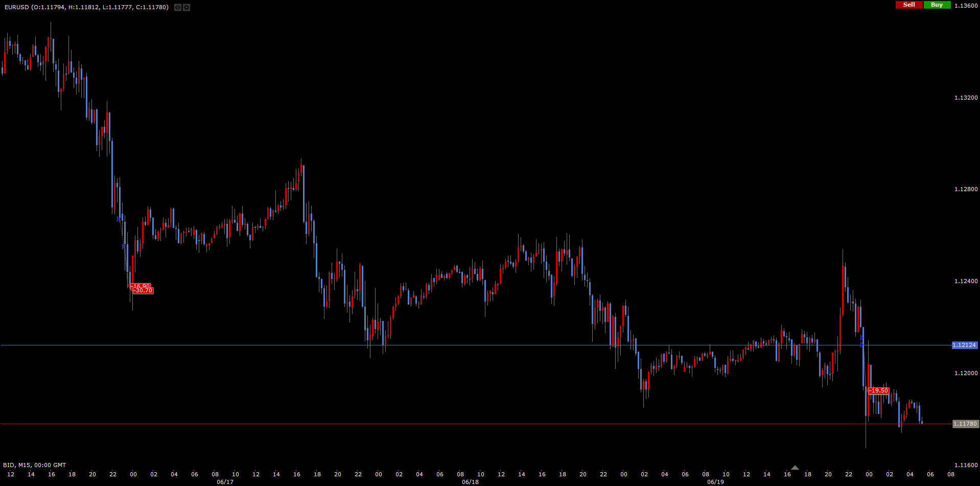Click the eye visibility icon beside EURUSD
980x486 pixels.
pos(177,7)
